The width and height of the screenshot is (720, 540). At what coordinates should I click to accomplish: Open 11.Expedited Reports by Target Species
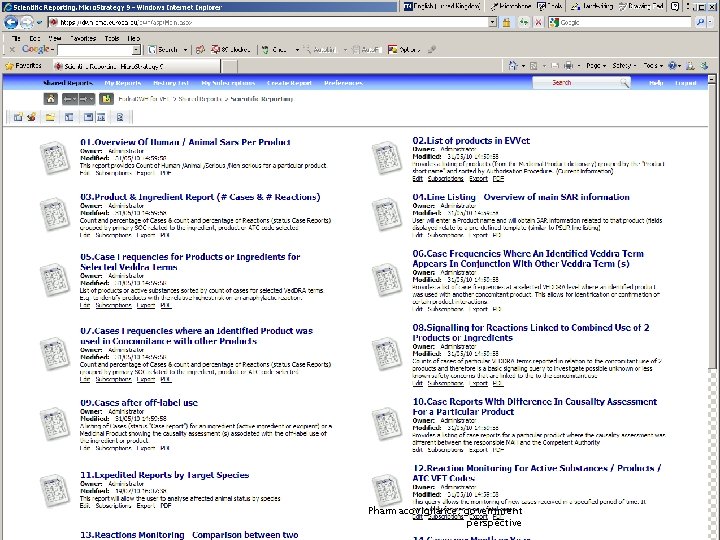click(x=164, y=475)
